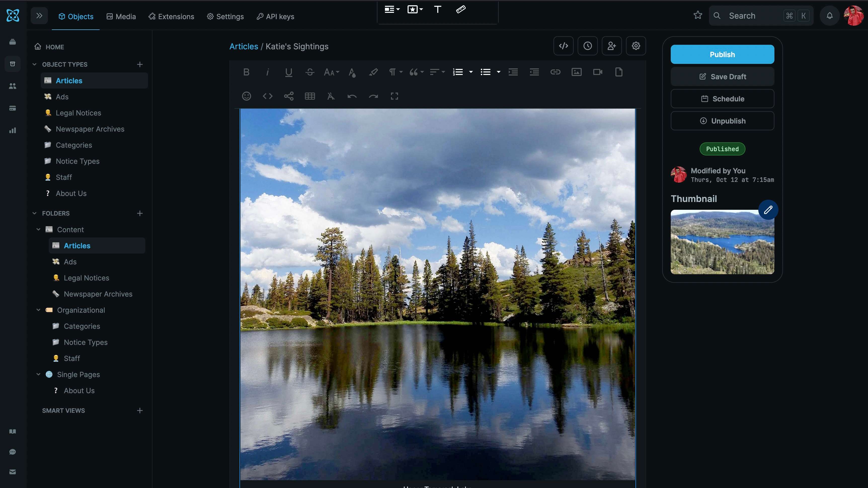Open the API keys tab
868x488 pixels.
point(275,17)
